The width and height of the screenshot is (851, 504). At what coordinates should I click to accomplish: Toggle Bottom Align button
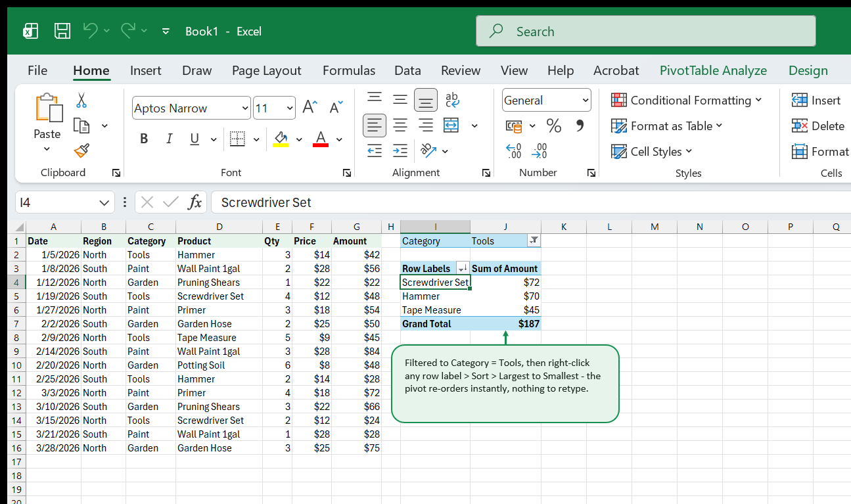tap(426, 100)
